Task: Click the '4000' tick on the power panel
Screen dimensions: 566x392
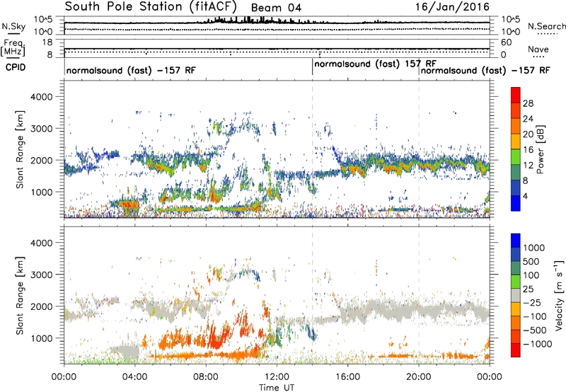Action: coord(41,97)
